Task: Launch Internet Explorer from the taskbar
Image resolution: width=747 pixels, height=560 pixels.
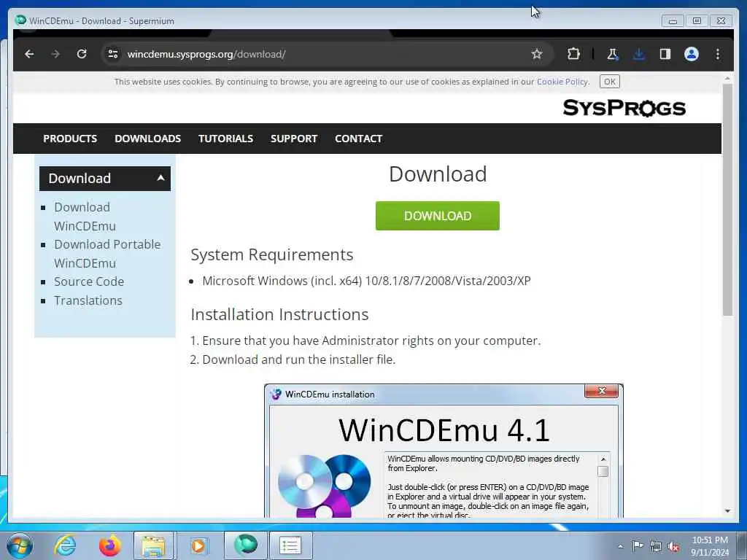Action: pos(65,545)
